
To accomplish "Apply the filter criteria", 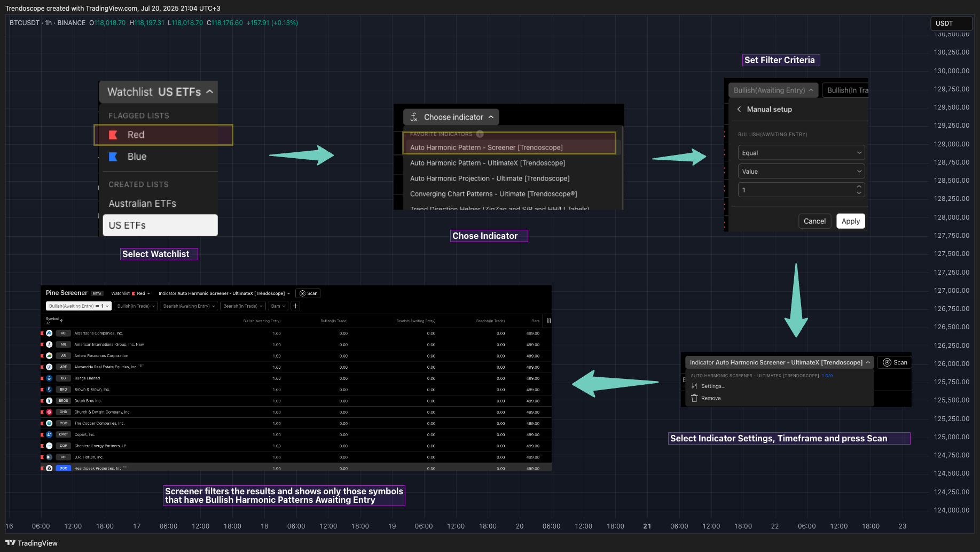I will coord(850,221).
